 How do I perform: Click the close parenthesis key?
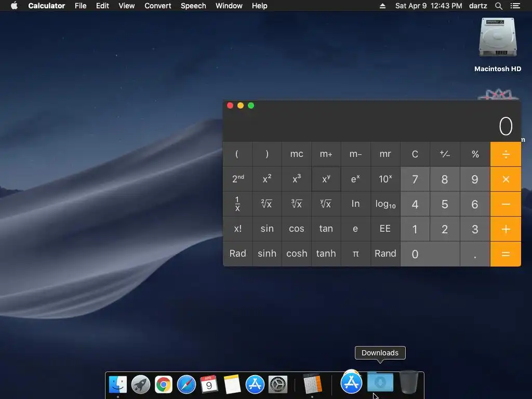point(267,154)
